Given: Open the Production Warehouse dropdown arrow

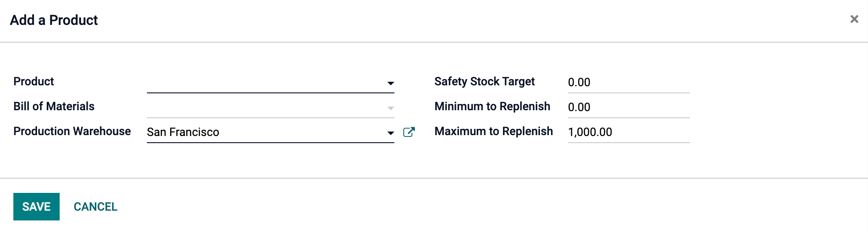Looking at the screenshot, I should pyautogui.click(x=390, y=133).
